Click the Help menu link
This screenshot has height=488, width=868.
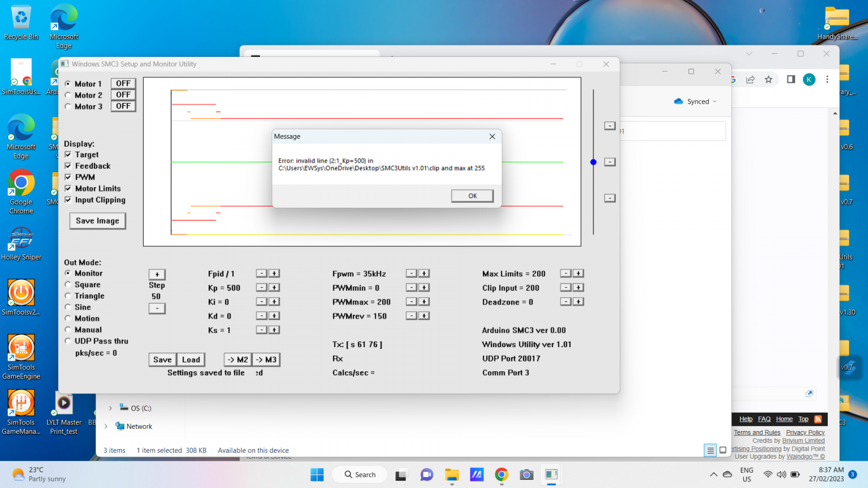point(745,419)
